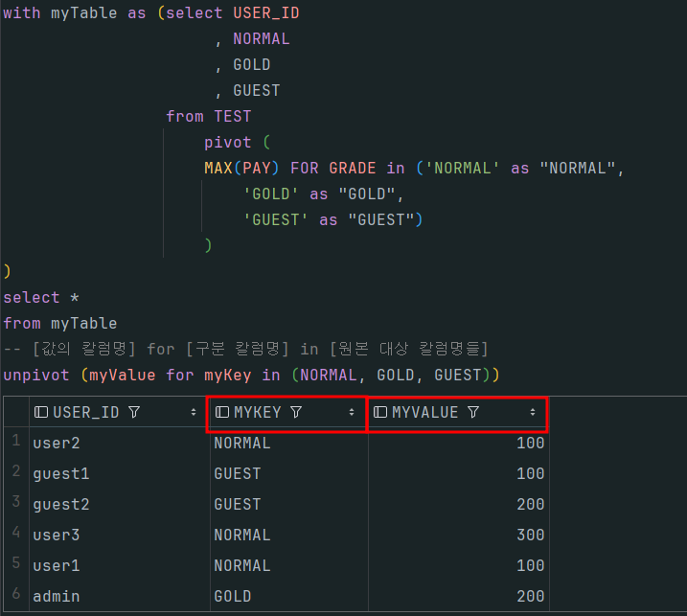Click the MYKEY column header icon
This screenshot has width=687, height=616.
coord(222,412)
